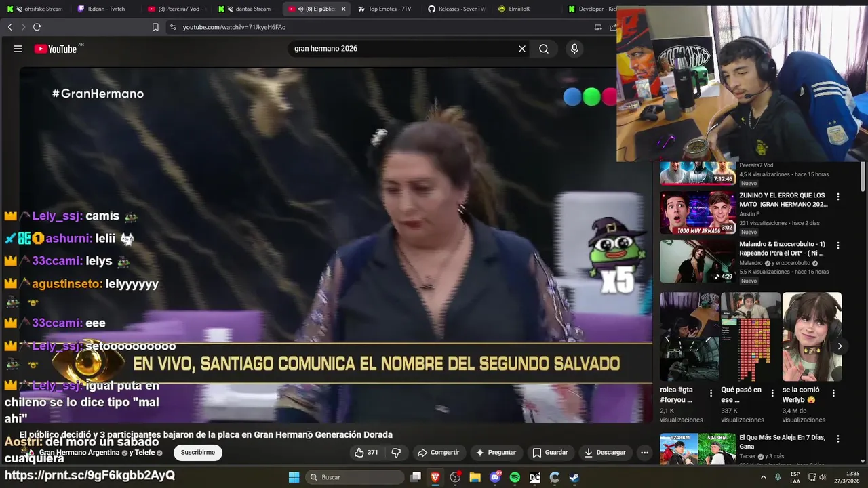Open Brave browser from the taskbar
Image resolution: width=868 pixels, height=488 pixels.
[x=435, y=477]
